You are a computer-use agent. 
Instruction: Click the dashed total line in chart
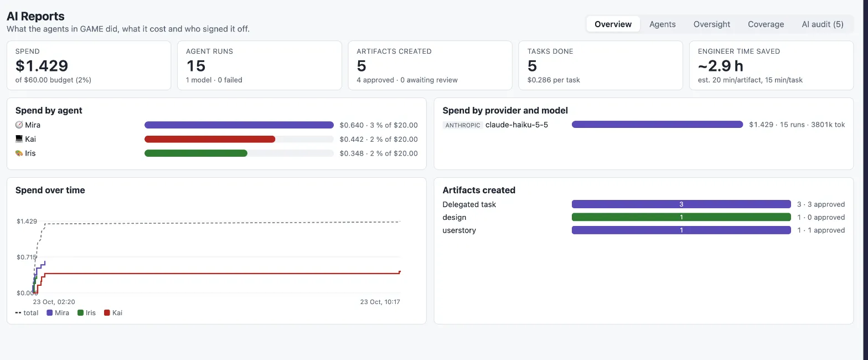(x=221, y=223)
